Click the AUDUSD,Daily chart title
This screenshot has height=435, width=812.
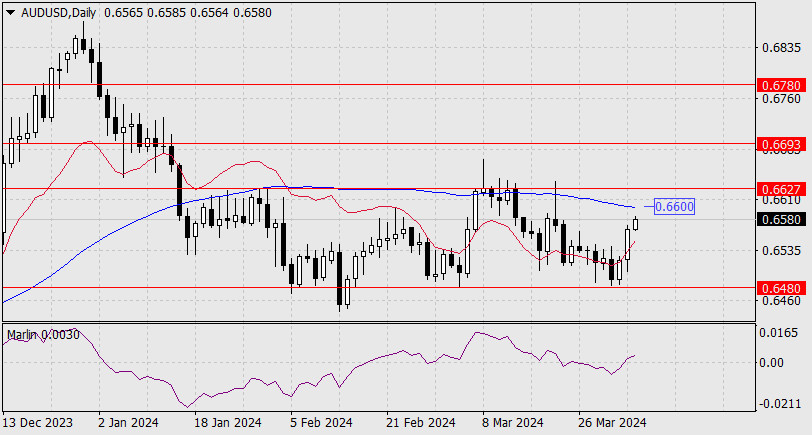(59, 12)
